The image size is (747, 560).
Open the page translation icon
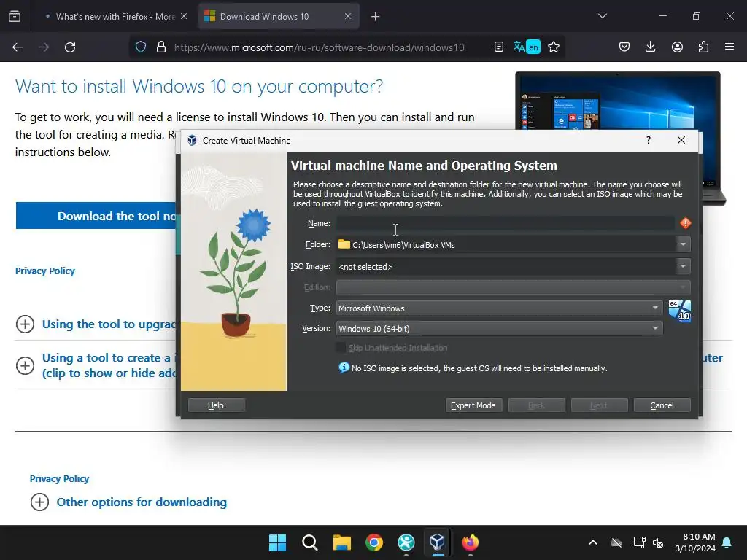(x=527, y=47)
